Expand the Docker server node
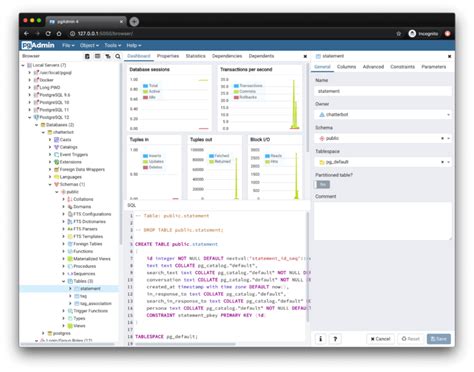The height and width of the screenshot is (372, 474). tap(29, 80)
